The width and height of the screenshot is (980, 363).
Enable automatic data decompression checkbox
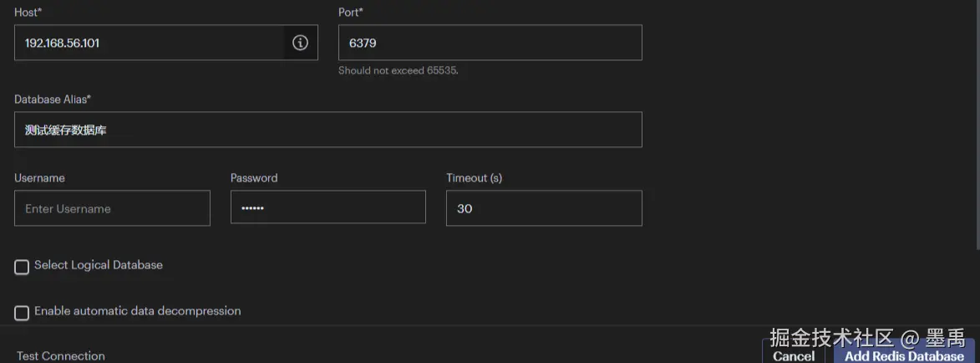pos(22,313)
